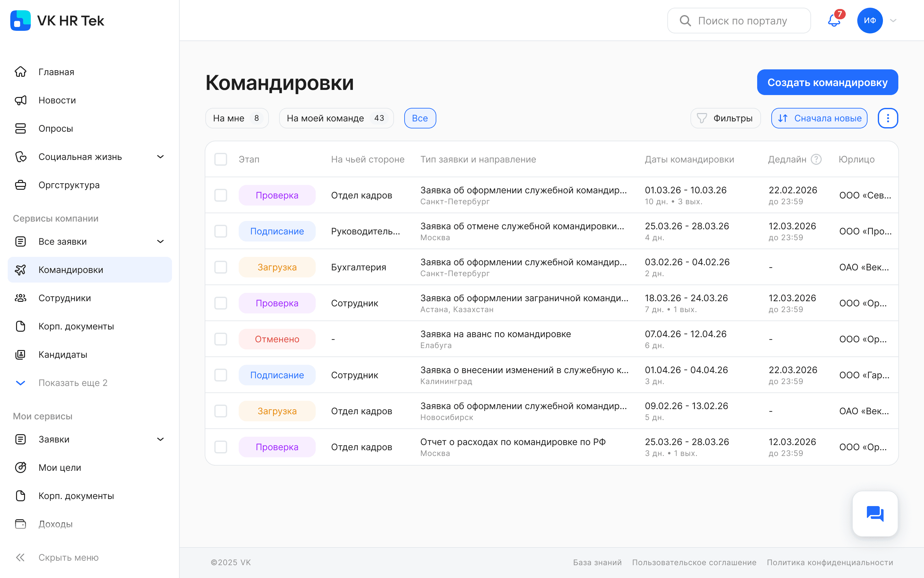Check the Отчет о расходах row checkbox
The width and height of the screenshot is (924, 578).
point(221,447)
